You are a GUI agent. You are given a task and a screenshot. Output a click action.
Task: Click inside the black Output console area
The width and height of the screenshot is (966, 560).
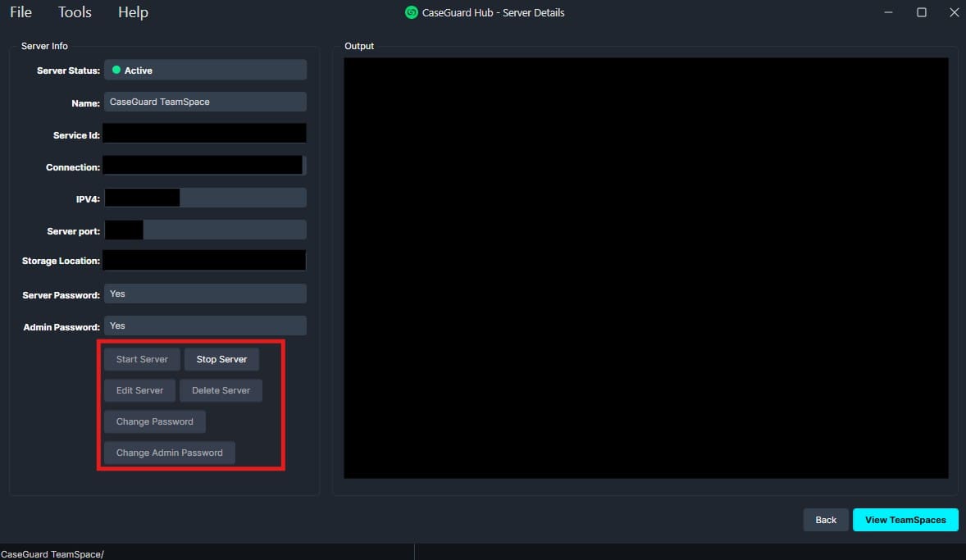click(x=645, y=267)
